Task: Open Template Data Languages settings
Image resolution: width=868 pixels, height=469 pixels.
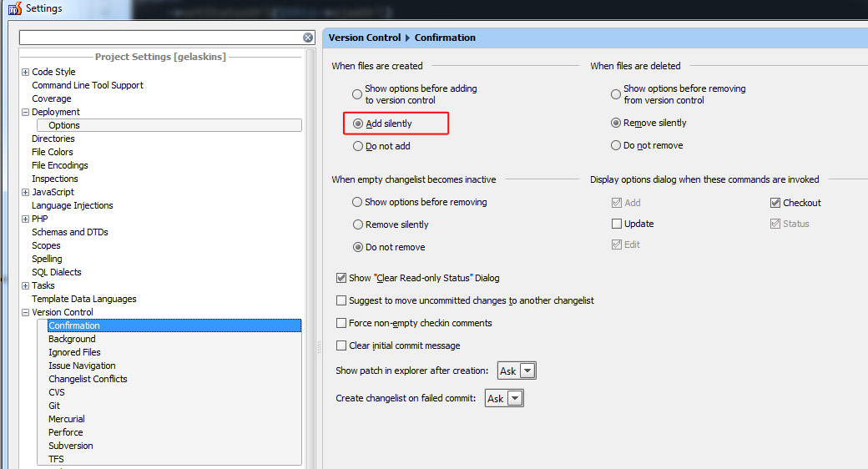Action: tap(84, 299)
